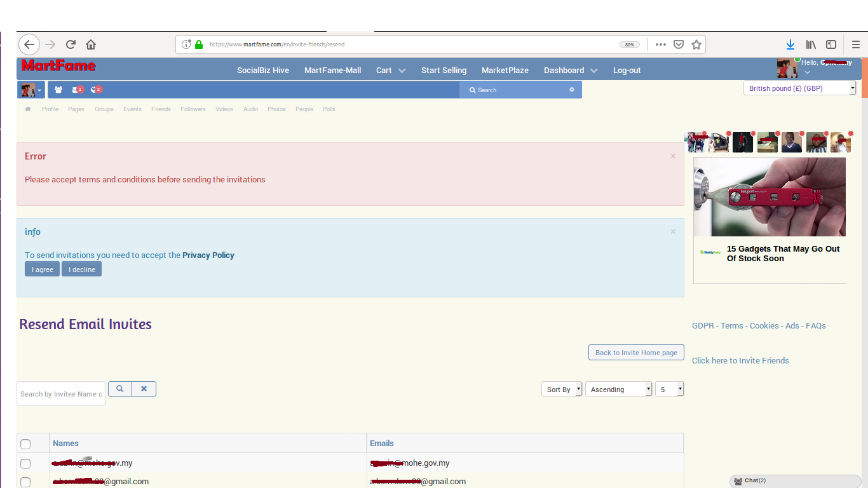Click the 80% zoom indicator in the address bar

(x=629, y=44)
